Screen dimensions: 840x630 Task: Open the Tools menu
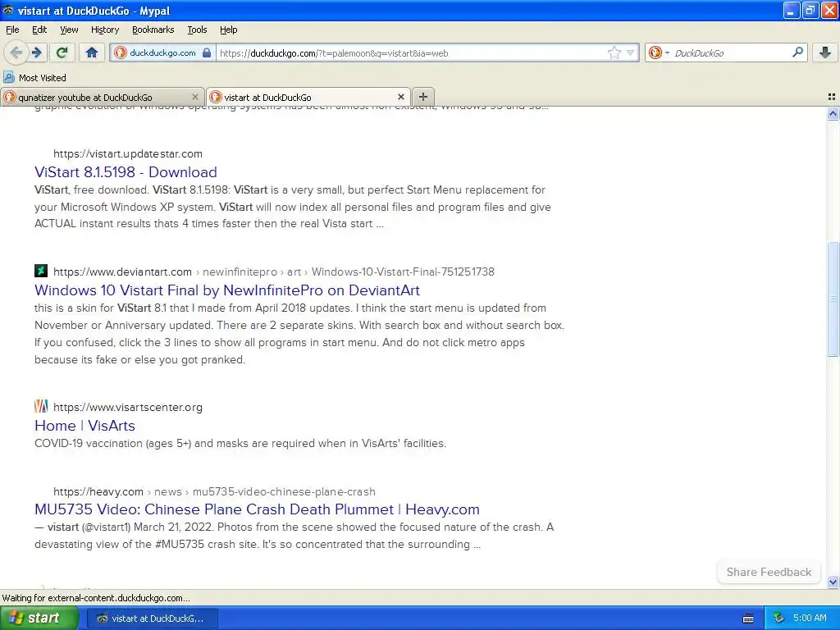(197, 30)
